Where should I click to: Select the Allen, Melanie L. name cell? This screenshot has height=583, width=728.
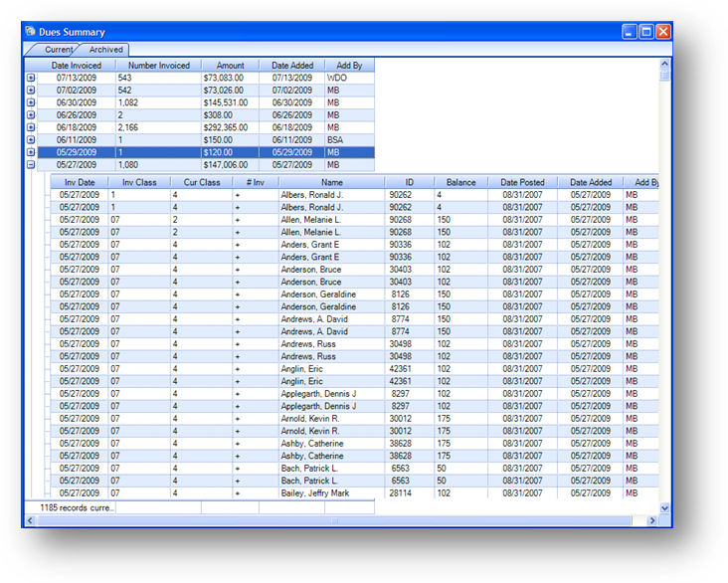(x=331, y=220)
